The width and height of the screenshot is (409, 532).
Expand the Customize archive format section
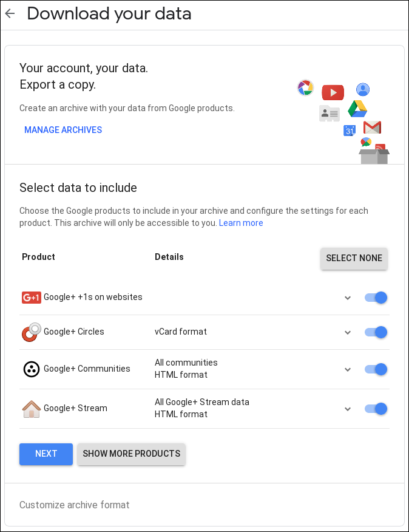(75, 505)
